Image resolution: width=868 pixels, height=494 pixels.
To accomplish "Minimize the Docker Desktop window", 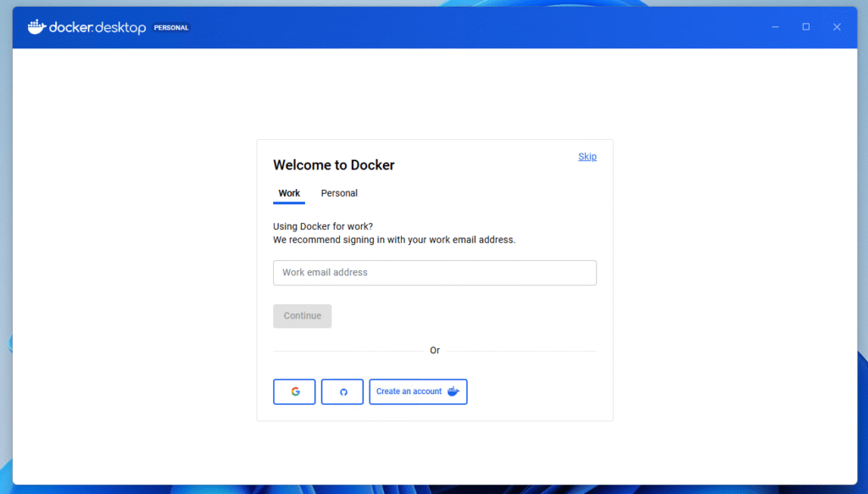I will point(775,27).
